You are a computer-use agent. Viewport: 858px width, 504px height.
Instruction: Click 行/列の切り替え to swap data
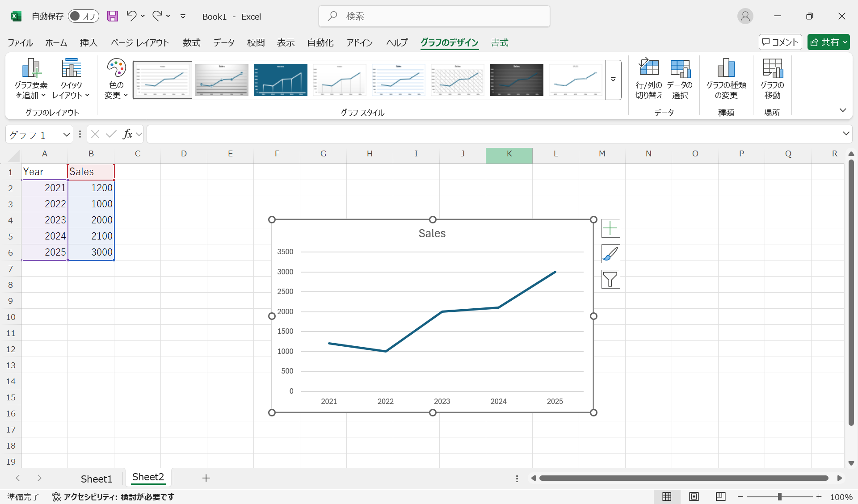(649, 80)
